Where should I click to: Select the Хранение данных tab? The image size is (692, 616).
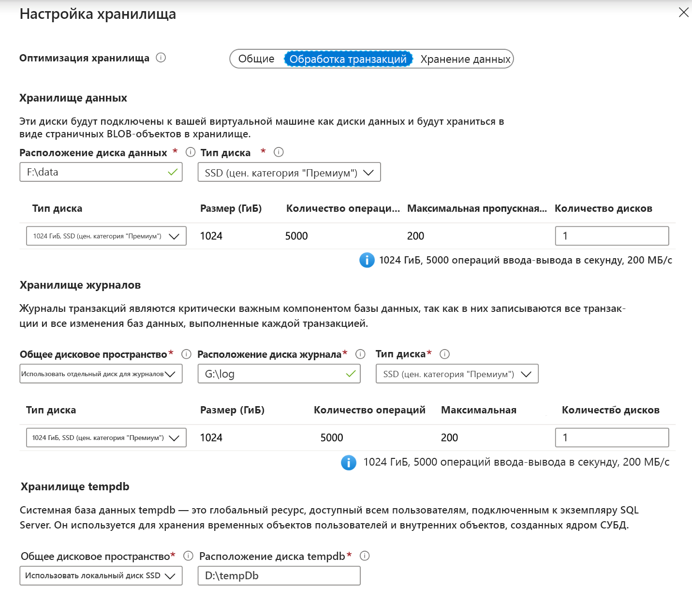click(465, 59)
